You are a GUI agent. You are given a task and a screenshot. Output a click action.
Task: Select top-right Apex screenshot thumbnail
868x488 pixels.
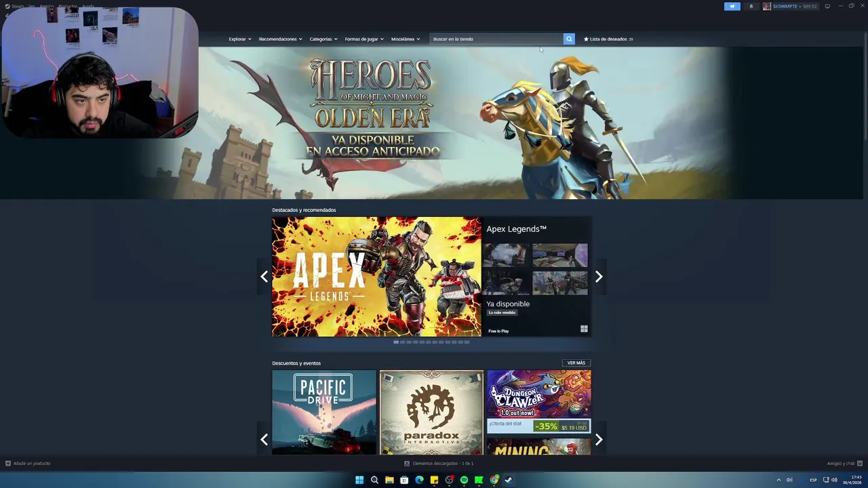click(x=560, y=255)
